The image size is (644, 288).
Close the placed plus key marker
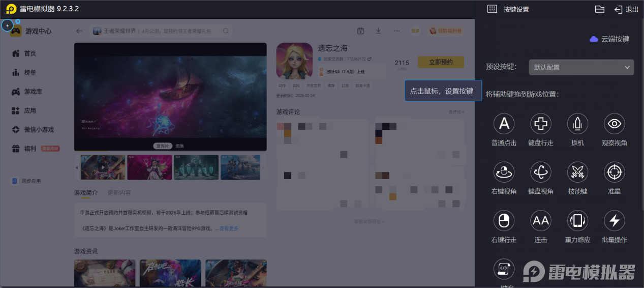(x=18, y=21)
